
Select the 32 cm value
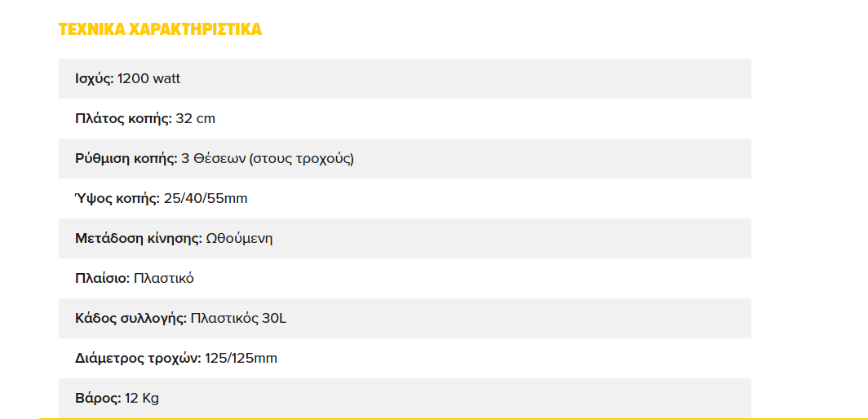(196, 119)
